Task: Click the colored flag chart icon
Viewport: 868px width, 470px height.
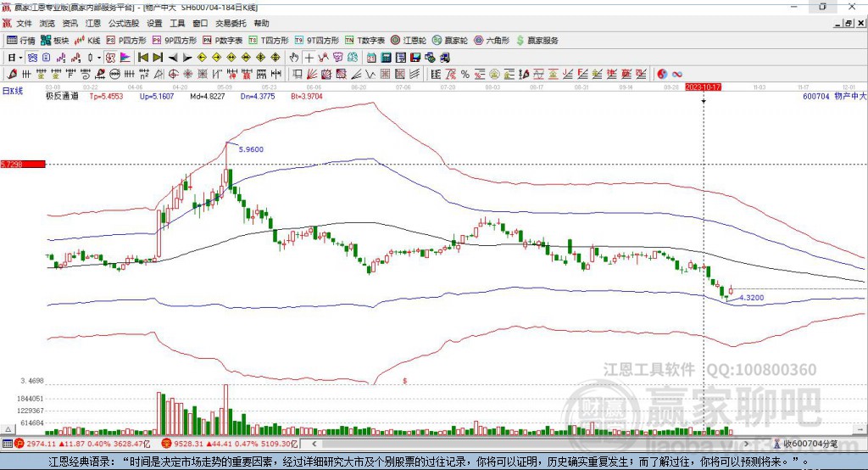Action: (125, 58)
